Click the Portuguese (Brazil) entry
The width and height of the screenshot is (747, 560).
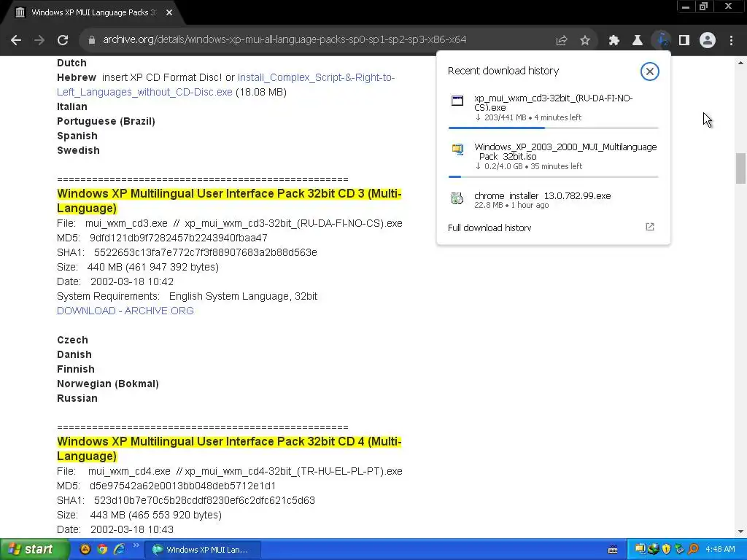(x=106, y=122)
